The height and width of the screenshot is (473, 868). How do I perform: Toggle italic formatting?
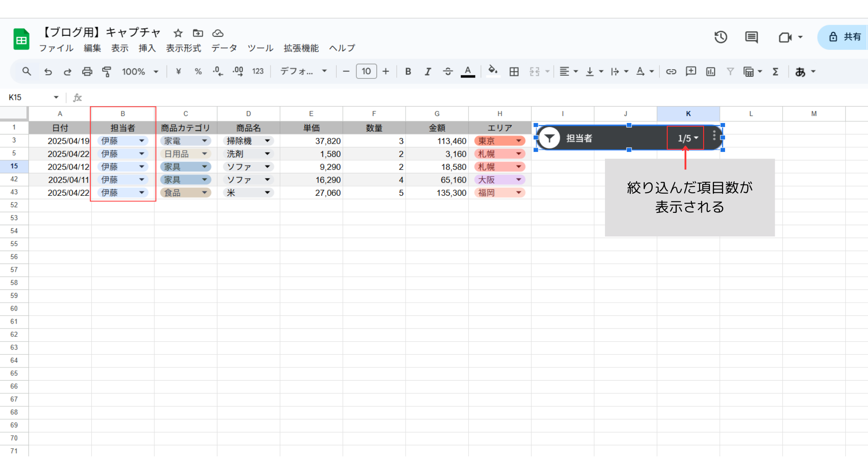[428, 71]
